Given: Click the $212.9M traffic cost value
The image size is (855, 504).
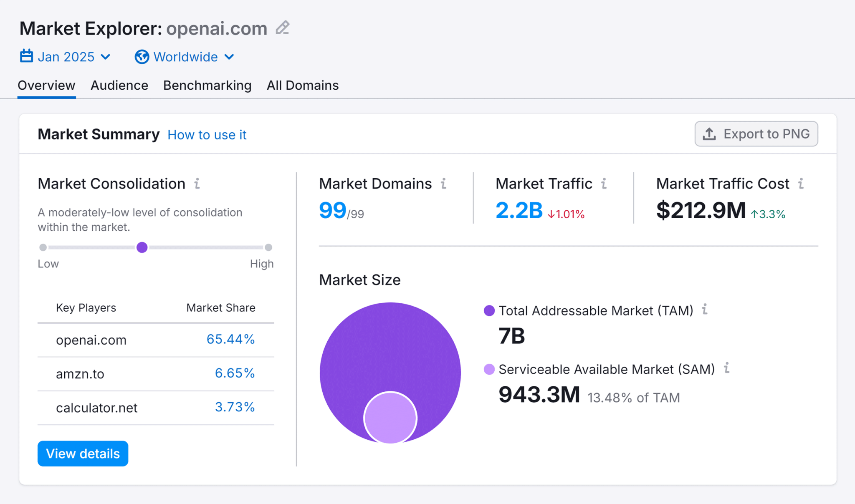Looking at the screenshot, I should coord(701,210).
